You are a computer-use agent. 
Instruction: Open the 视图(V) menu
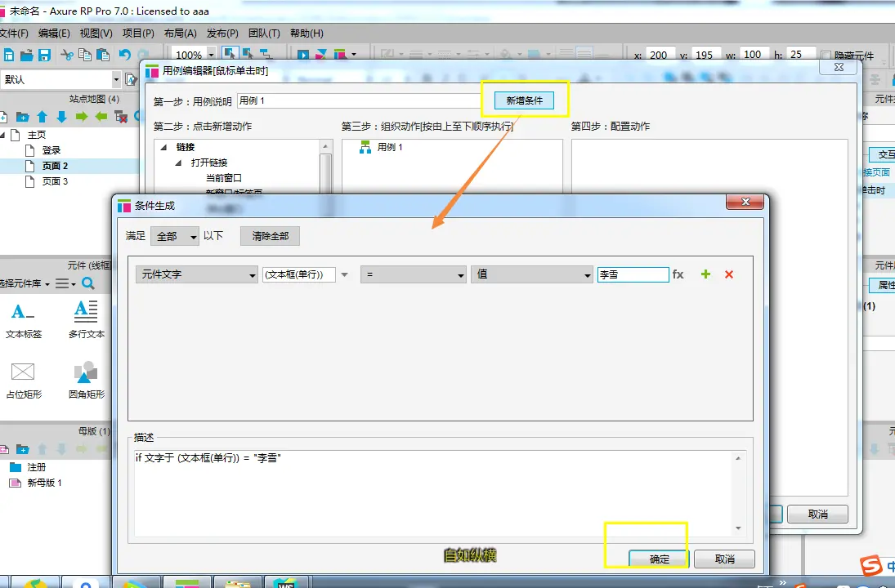point(96,33)
